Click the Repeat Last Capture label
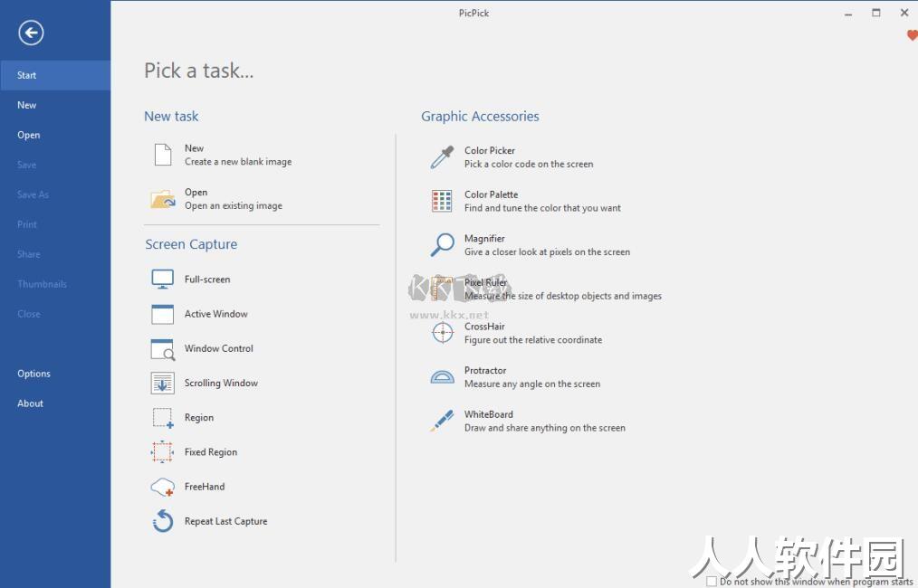This screenshot has height=588, width=918. point(225,521)
